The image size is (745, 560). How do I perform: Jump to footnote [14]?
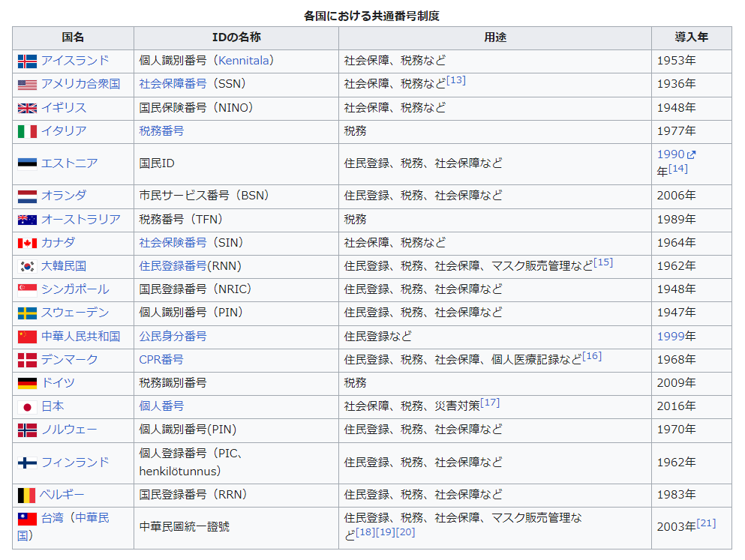click(x=678, y=169)
